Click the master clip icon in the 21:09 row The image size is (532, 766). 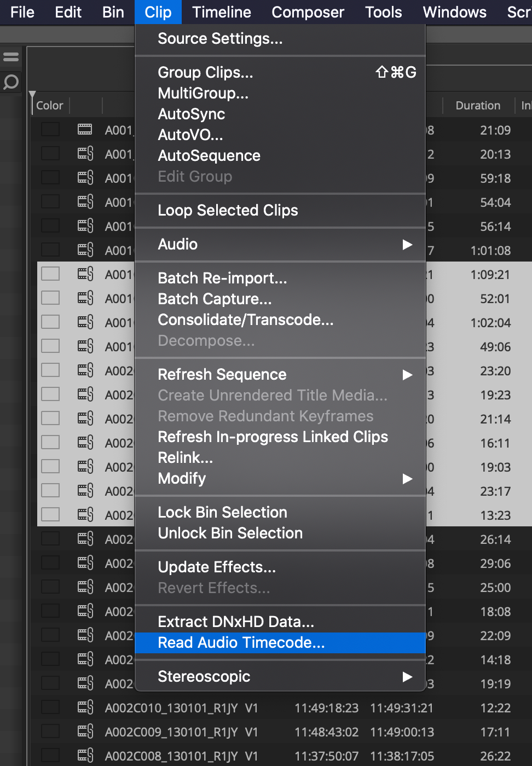coord(85,130)
